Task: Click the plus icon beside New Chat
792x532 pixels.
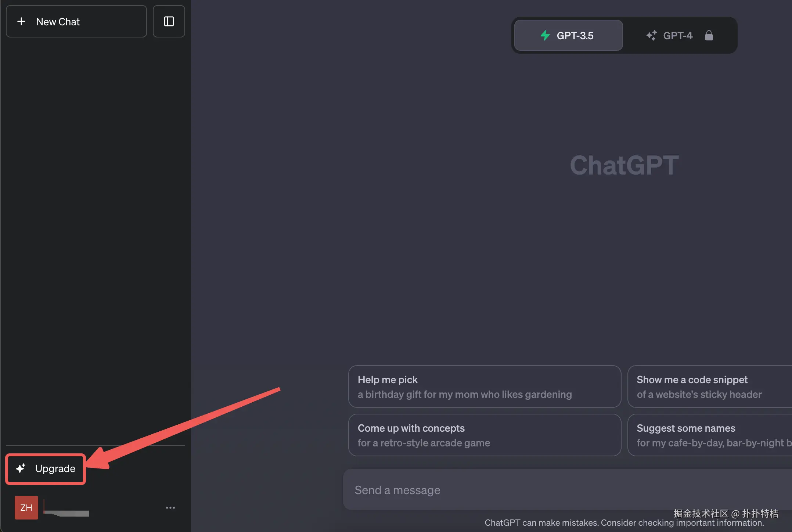Action: click(21, 22)
